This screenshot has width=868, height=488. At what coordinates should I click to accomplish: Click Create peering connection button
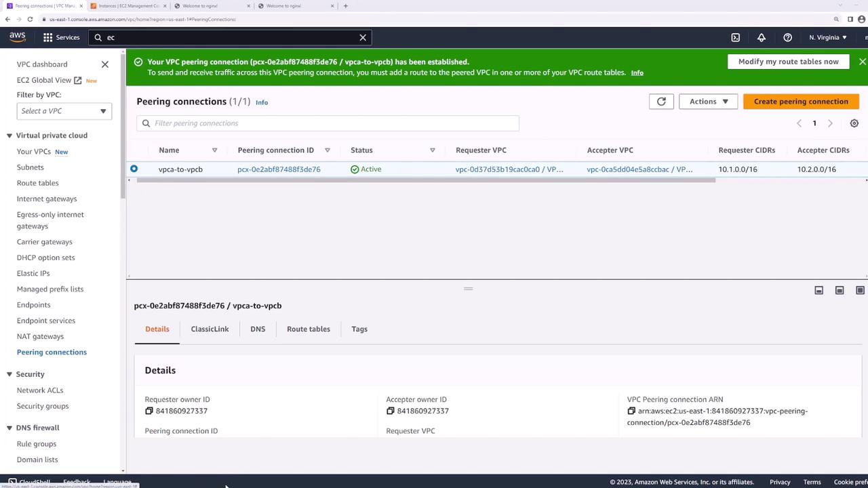click(801, 102)
